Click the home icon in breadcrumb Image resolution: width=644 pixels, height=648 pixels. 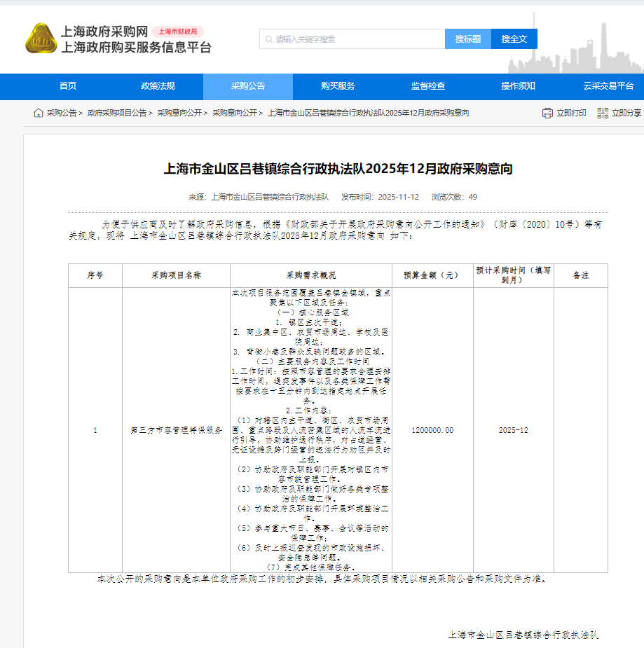[x=39, y=113]
